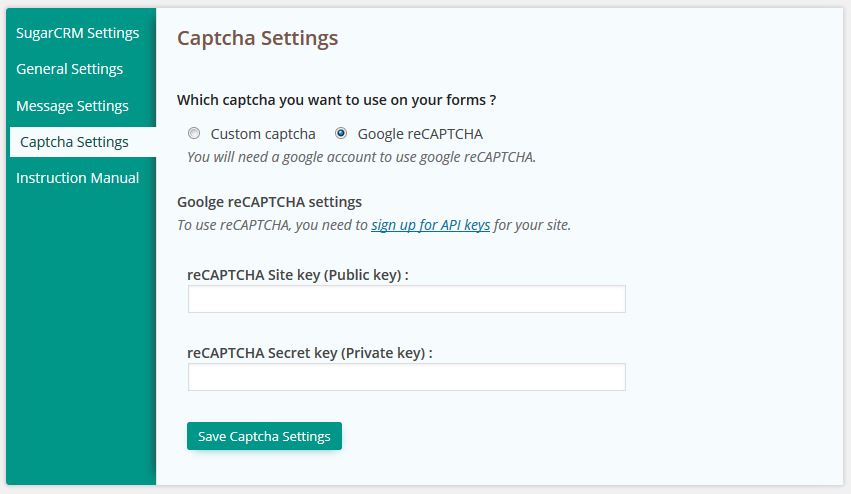This screenshot has height=494, width=851.
Task: Click the 'Custom captcha' option label
Action: coord(263,134)
